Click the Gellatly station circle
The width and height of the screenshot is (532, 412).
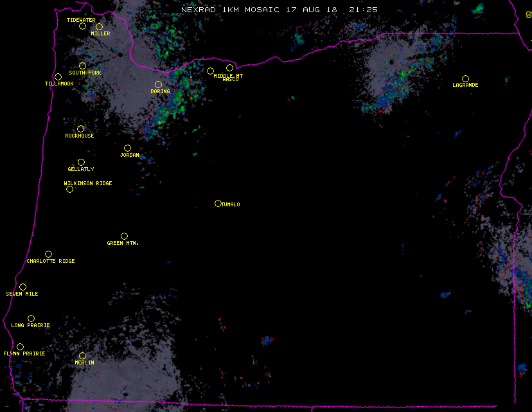click(81, 163)
